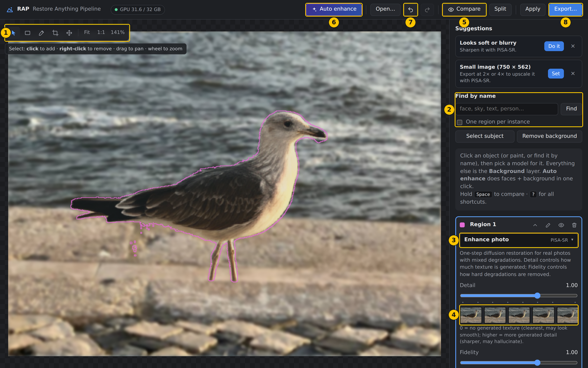
Task: Delete Region 1 with the trash icon
Action: tap(574, 225)
